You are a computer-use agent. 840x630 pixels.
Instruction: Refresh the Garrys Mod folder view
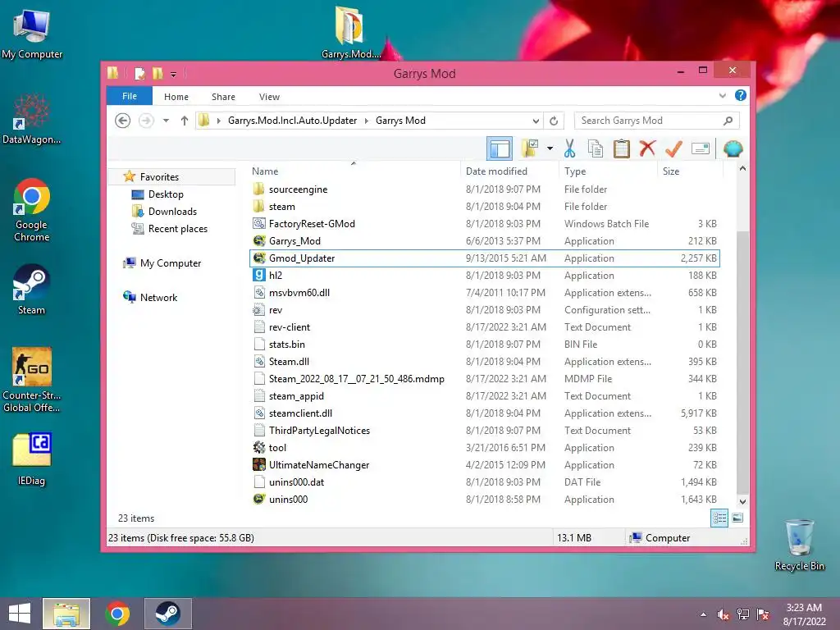[x=554, y=121]
